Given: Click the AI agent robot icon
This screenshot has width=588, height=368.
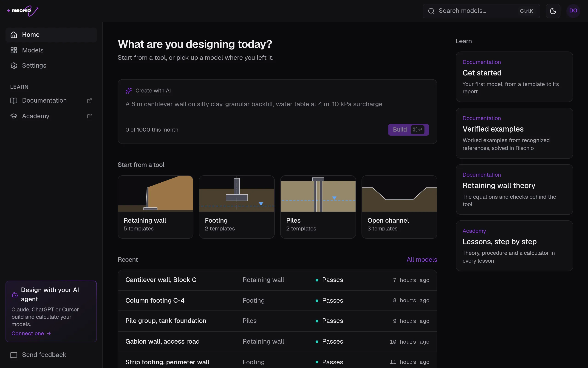Looking at the screenshot, I should (x=15, y=295).
